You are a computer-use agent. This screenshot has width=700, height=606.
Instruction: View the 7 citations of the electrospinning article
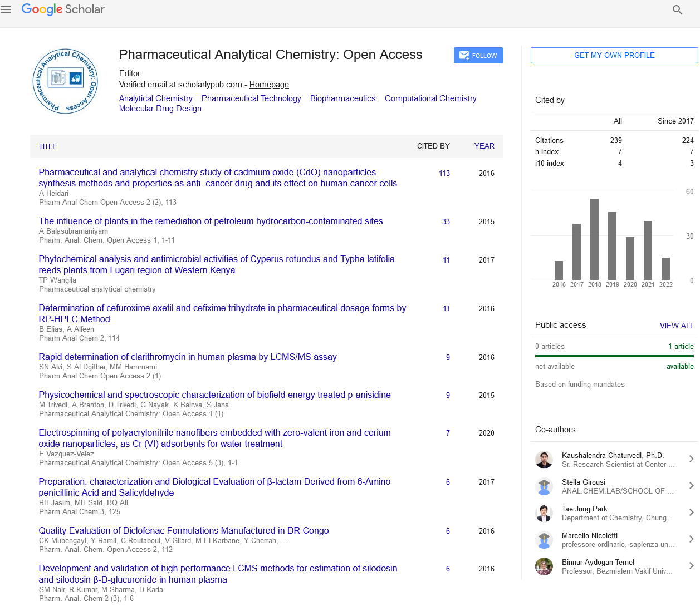point(448,433)
